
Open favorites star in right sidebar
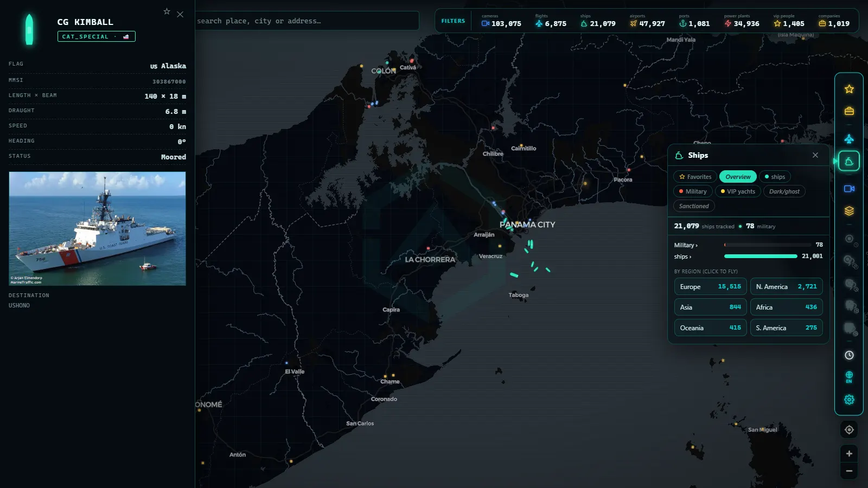[x=849, y=89]
